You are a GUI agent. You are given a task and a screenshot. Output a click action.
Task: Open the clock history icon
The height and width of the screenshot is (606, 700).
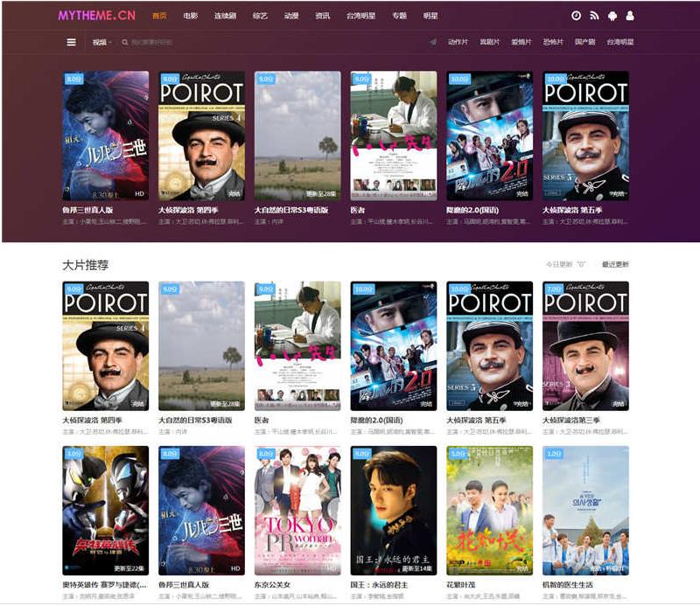[x=576, y=16]
